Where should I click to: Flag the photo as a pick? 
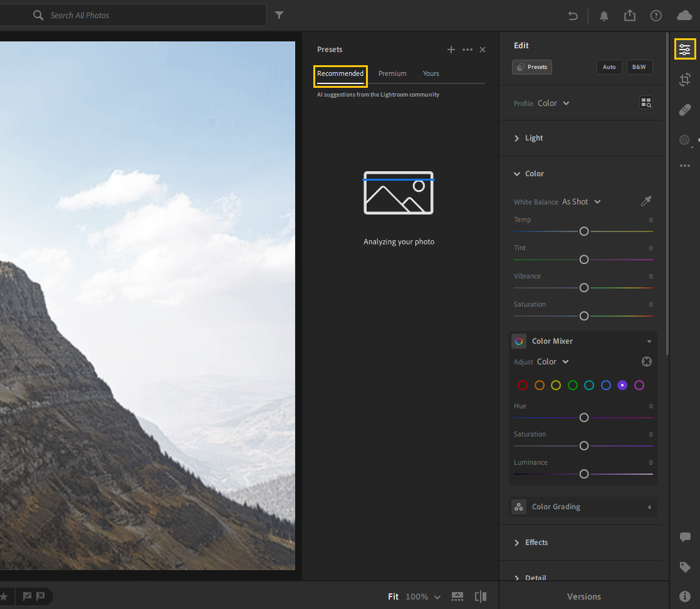click(28, 596)
